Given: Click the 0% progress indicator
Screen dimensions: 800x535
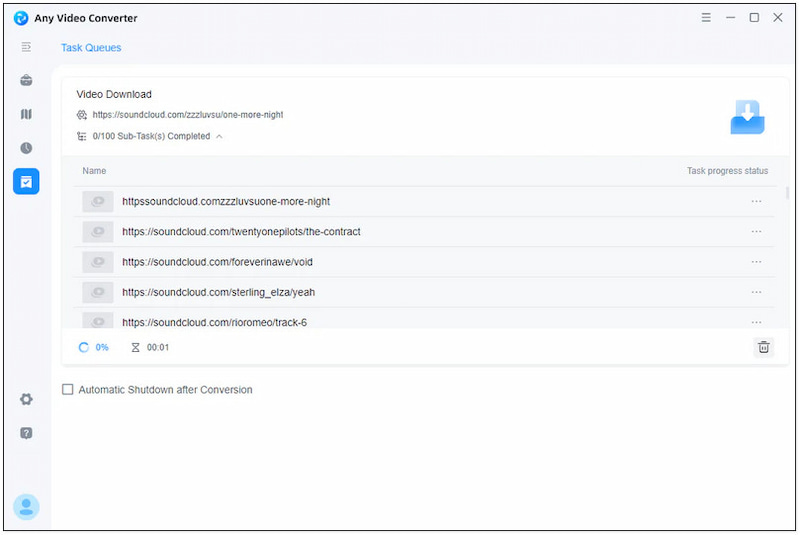Looking at the screenshot, I should [x=101, y=348].
